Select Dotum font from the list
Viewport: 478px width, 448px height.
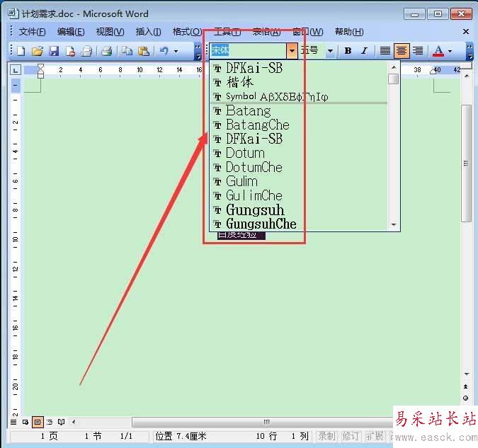coord(299,153)
